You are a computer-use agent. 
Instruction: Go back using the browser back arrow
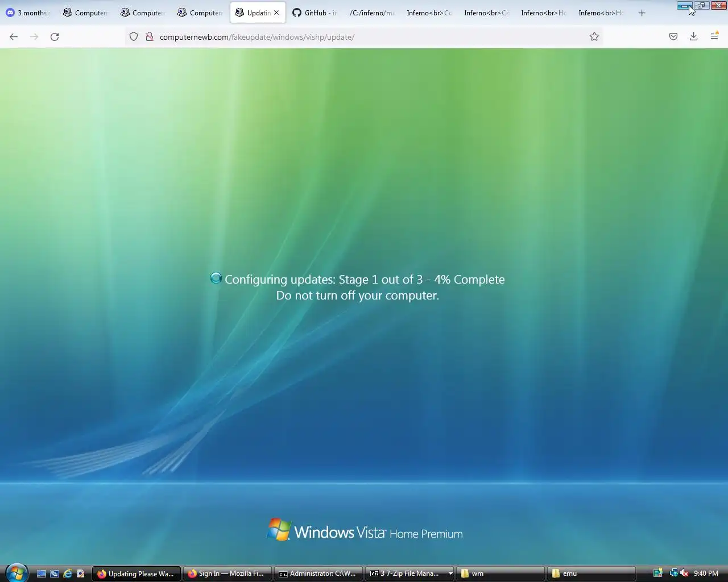(14, 37)
